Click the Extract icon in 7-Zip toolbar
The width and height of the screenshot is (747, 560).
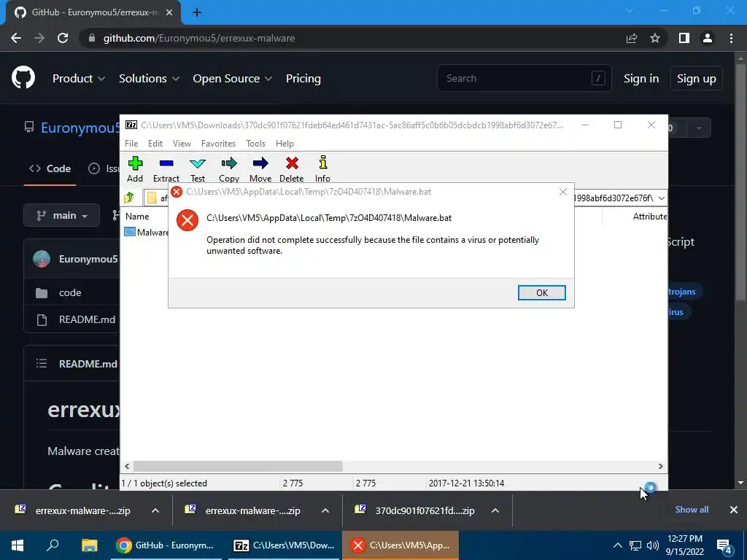(x=166, y=163)
